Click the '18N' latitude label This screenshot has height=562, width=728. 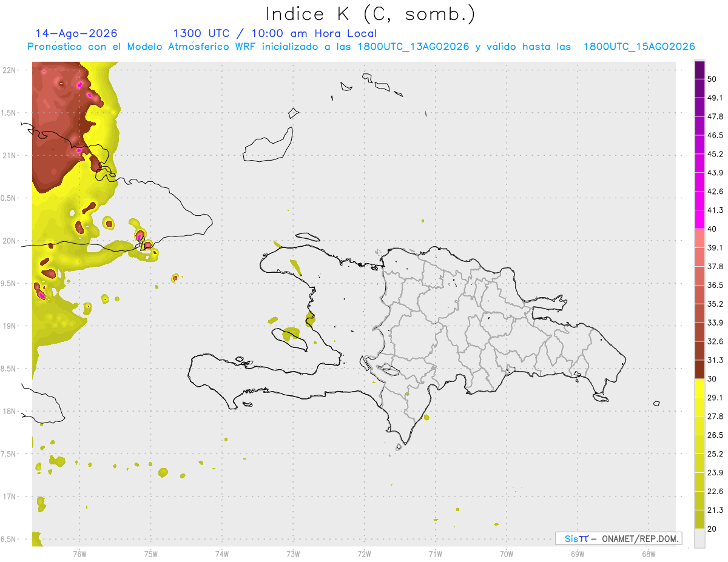coord(10,411)
